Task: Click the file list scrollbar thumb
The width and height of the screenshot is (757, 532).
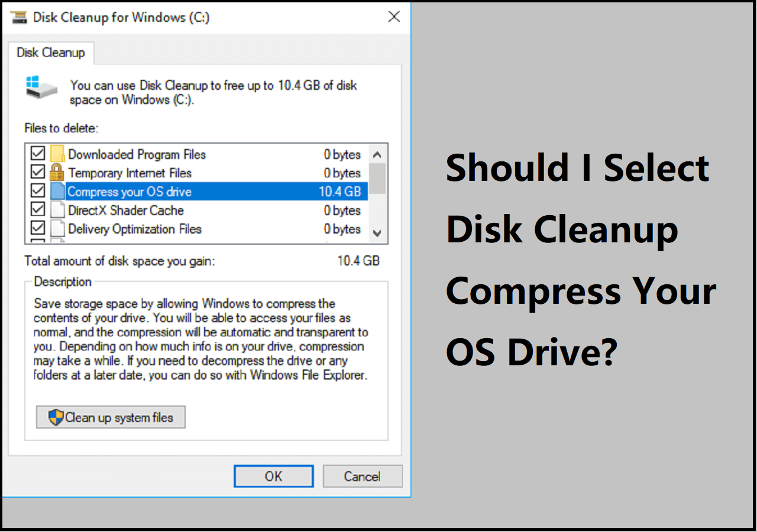Action: (x=378, y=179)
